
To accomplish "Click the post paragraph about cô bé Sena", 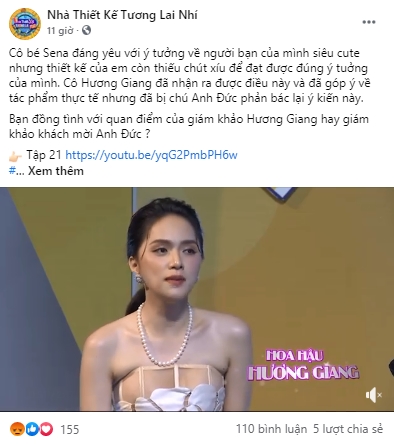I will [x=190, y=76].
